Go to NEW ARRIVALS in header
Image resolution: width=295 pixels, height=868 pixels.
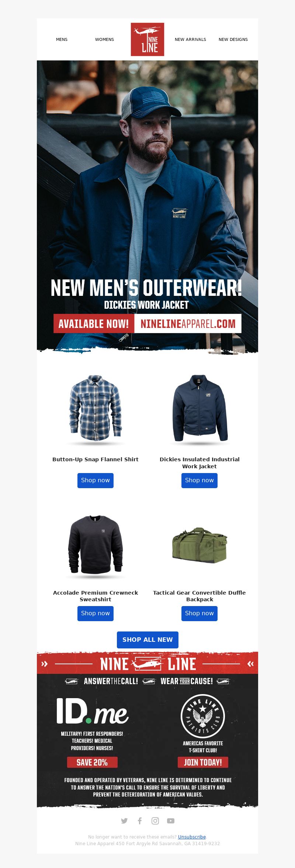[x=190, y=39]
